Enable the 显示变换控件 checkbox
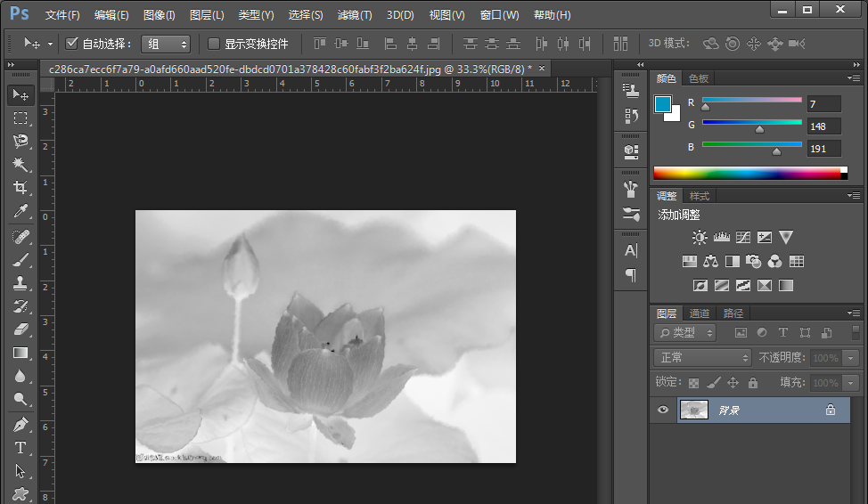The width and height of the screenshot is (868, 504). [214, 44]
